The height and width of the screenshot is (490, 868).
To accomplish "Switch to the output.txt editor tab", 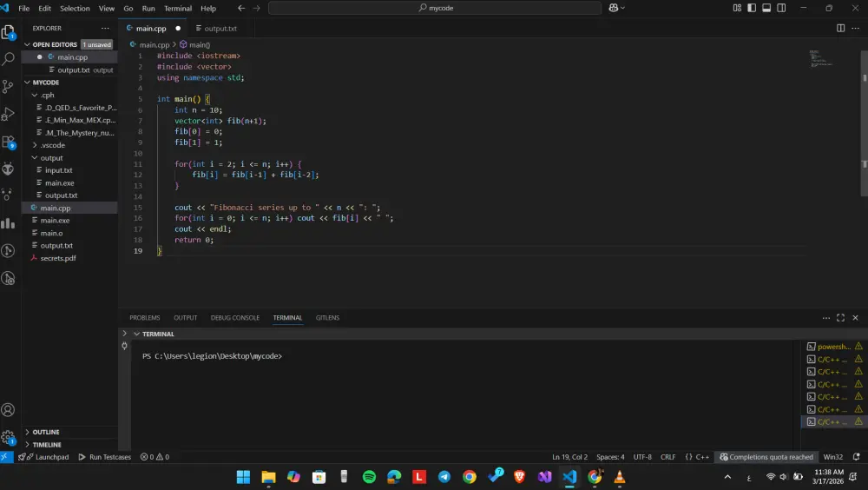I will (x=220, y=29).
